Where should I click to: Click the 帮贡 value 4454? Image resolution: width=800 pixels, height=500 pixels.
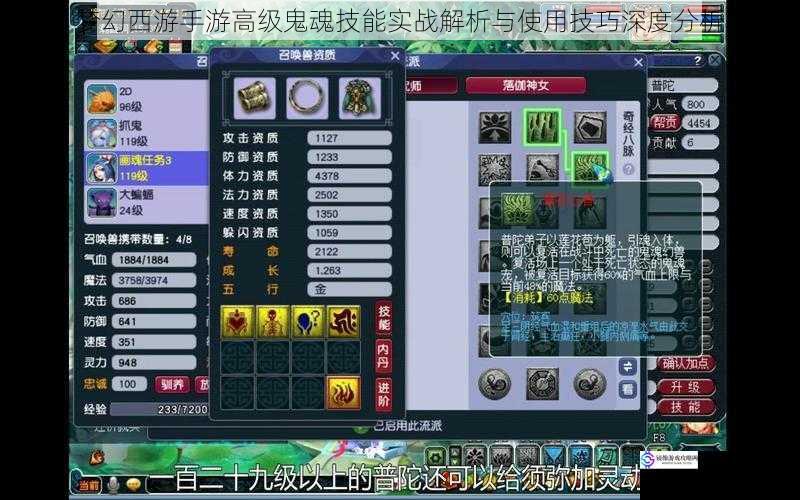click(x=700, y=123)
